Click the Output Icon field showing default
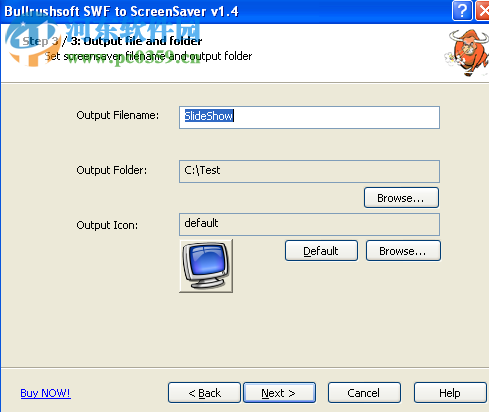This screenshot has height=412, width=489. 309,224
